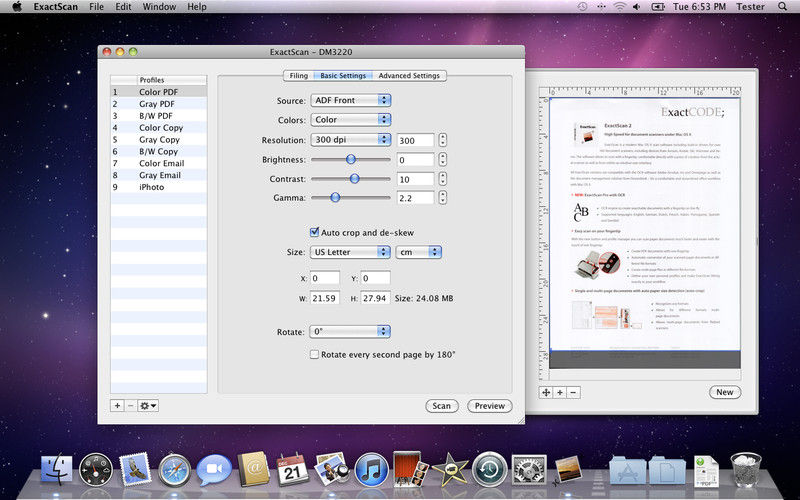This screenshot has height=500, width=800.
Task: Click the Brightness slider knob
Action: tap(351, 159)
